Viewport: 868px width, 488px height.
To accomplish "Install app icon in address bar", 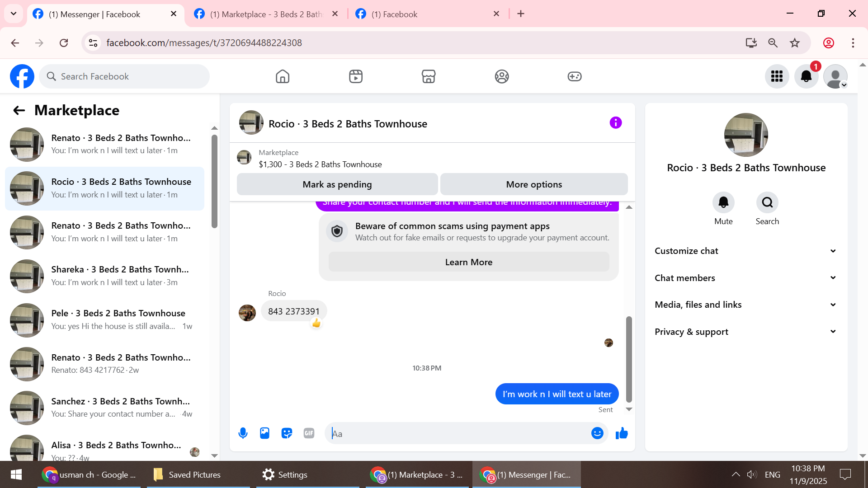I will click(x=751, y=43).
